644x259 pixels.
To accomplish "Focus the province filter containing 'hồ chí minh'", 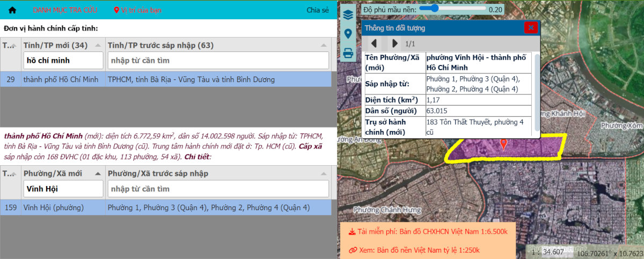I will pos(63,60).
